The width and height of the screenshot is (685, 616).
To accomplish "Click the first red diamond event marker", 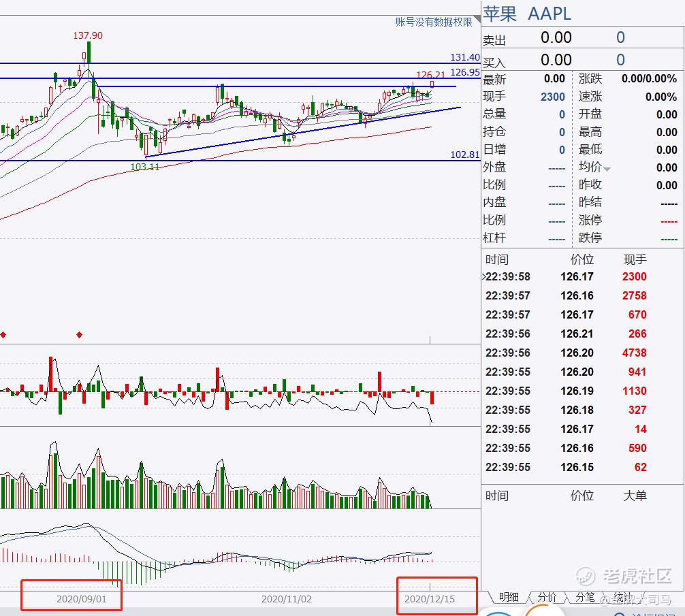I will 3,334.
